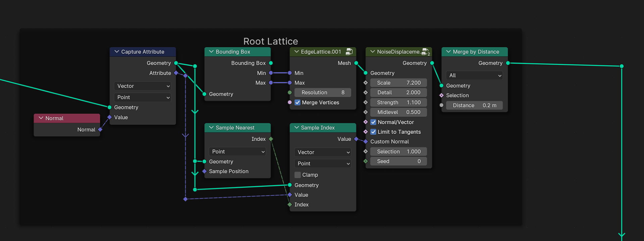Click the Resolution 8 field

(x=323, y=92)
